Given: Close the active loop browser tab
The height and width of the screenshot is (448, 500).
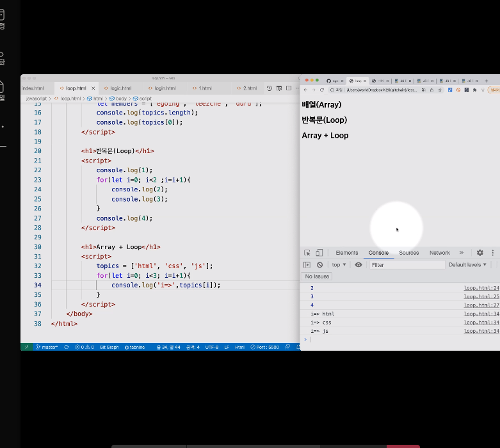Looking at the screenshot, I should point(365,81).
